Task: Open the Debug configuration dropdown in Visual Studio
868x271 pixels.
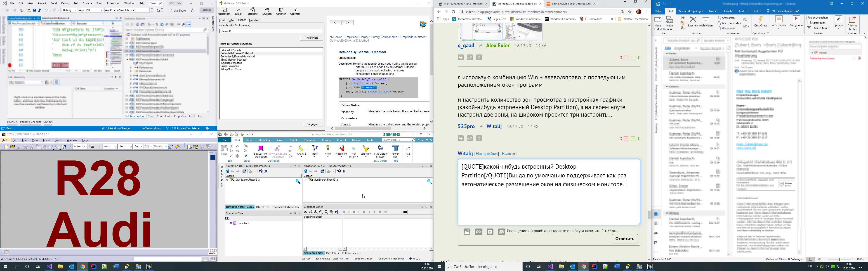Action: click(75, 10)
